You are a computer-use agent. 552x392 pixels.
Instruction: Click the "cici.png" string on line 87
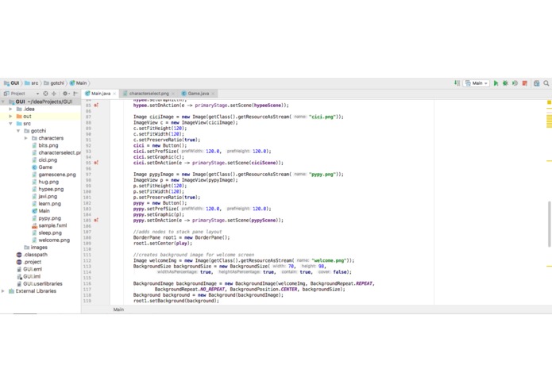[x=322, y=117]
